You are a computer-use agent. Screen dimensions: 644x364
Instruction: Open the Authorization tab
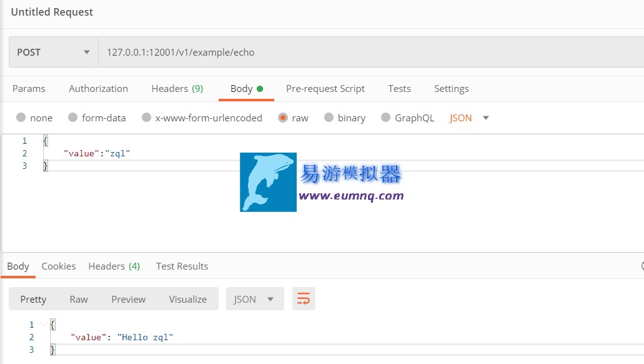coord(98,89)
